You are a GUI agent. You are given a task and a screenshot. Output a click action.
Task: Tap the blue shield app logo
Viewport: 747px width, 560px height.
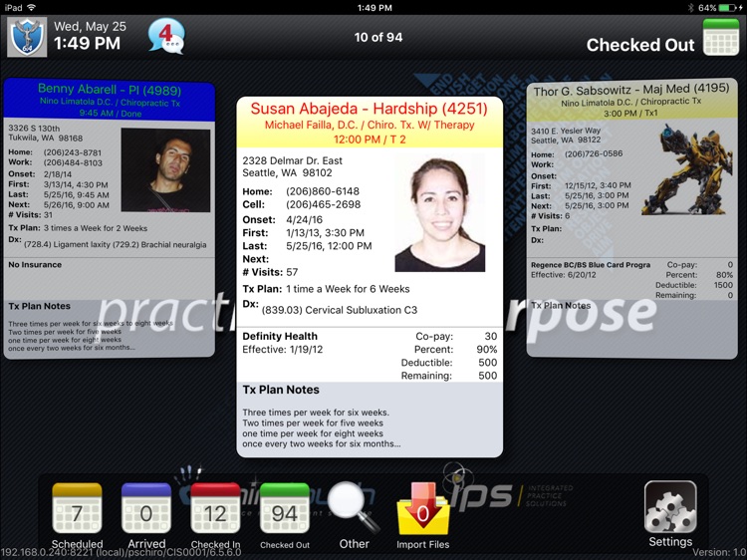[27, 37]
